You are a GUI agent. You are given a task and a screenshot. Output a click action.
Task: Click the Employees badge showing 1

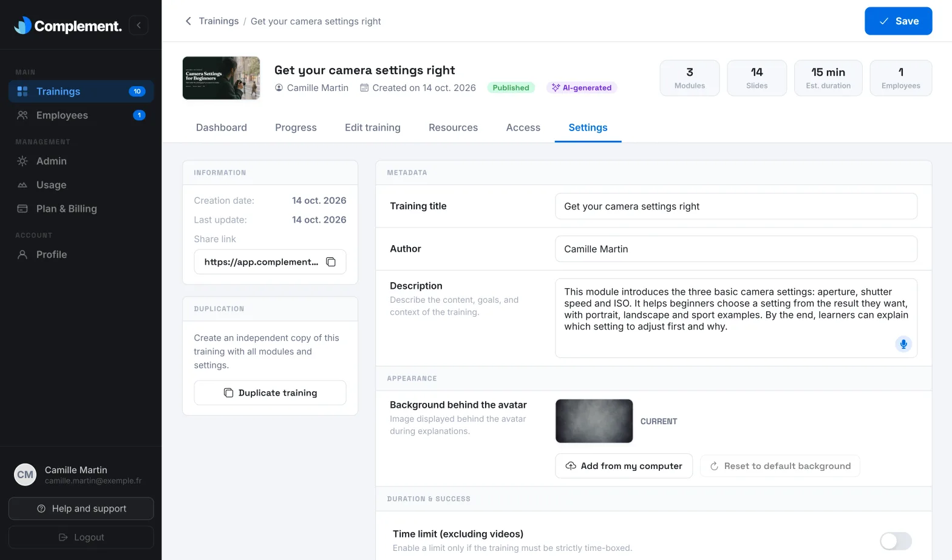[x=139, y=115]
